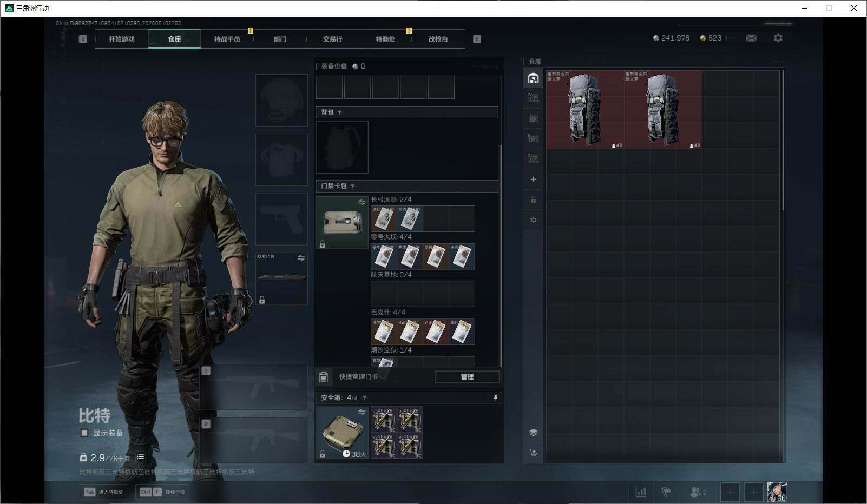
Task: Click swap arrows on the 战术匕首 slot
Action: [x=301, y=258]
